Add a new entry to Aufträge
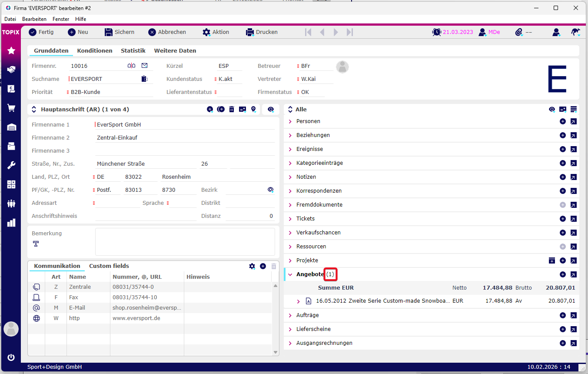Viewport: 588px width, 374px height. point(563,315)
